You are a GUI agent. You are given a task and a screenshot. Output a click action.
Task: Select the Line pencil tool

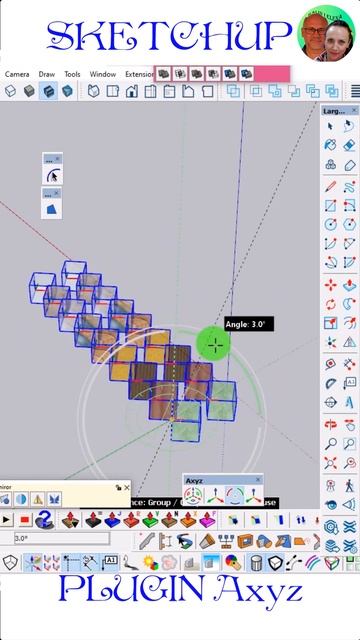[330, 187]
